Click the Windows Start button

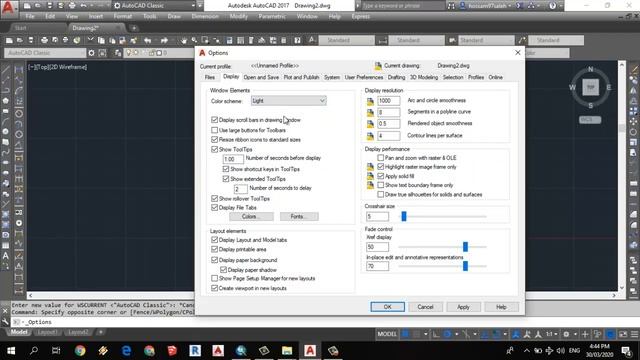[x=11, y=350]
